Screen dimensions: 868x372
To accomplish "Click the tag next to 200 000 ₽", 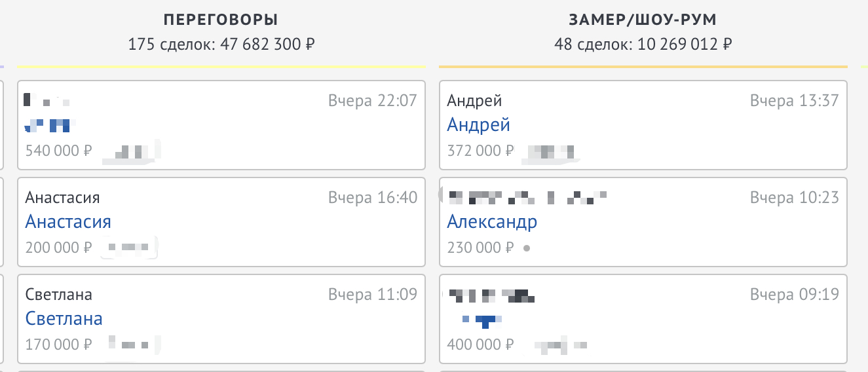I will click(130, 248).
